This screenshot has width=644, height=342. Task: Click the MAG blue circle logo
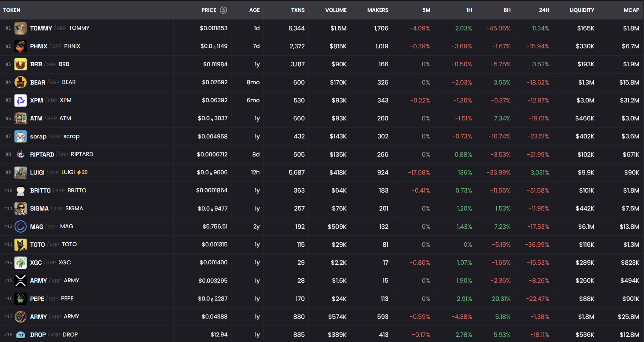(x=20, y=226)
